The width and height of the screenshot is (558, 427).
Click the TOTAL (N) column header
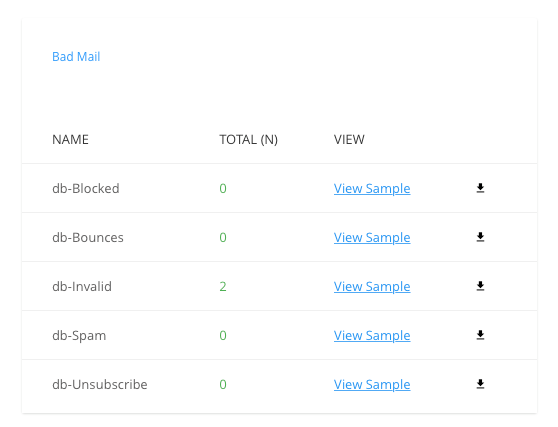[248, 139]
